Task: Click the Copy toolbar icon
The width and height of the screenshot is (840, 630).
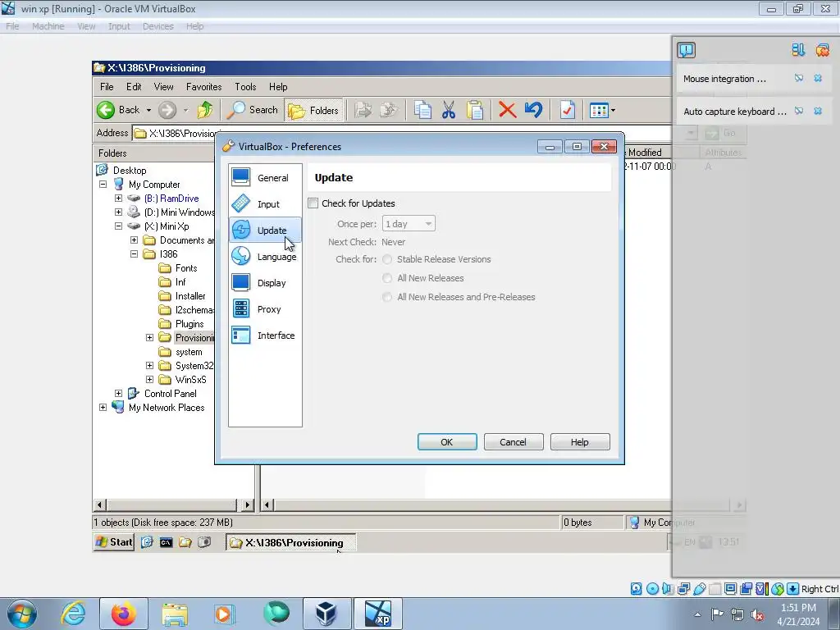Action: pos(422,111)
